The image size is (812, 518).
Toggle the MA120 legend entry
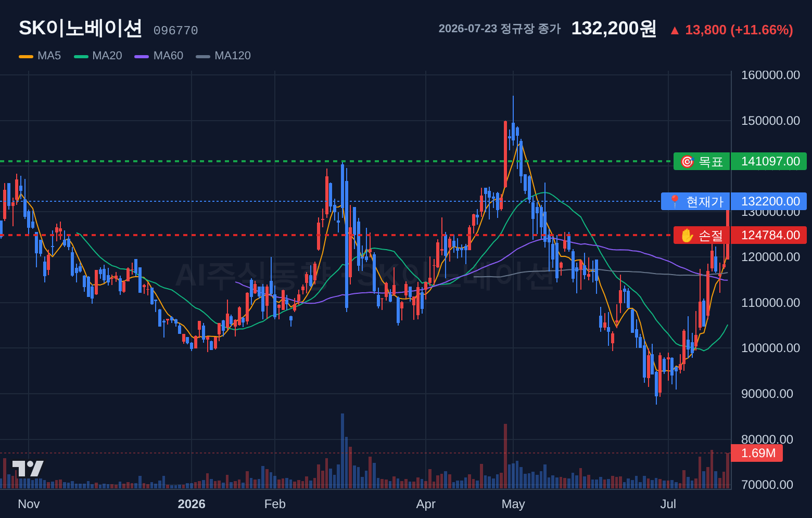pyautogui.click(x=223, y=56)
